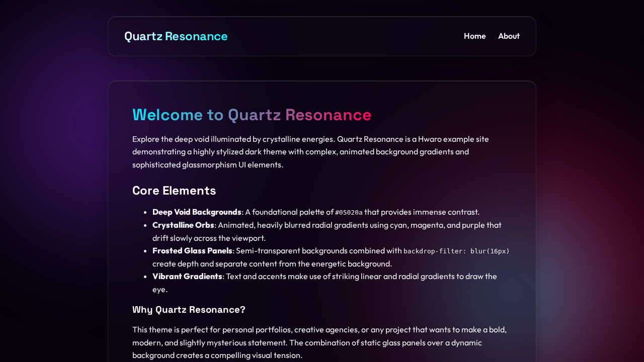Click the 'Why Quartz Resonance?' heading

pyautogui.click(x=189, y=310)
